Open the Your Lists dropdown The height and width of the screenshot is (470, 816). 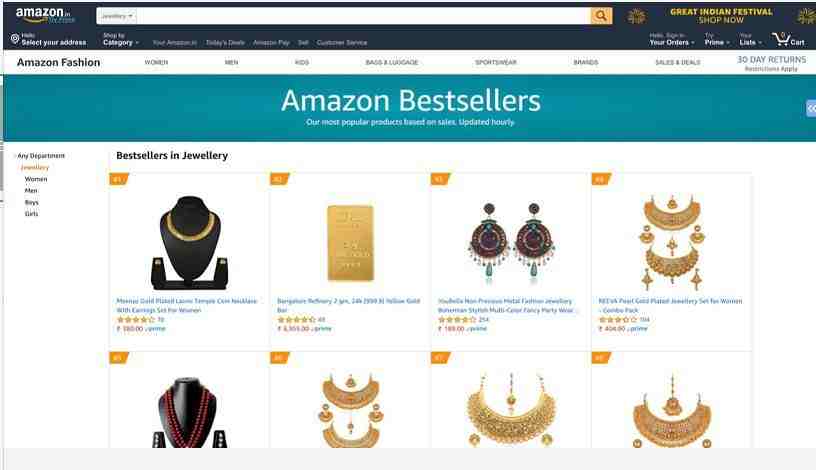tap(750, 39)
